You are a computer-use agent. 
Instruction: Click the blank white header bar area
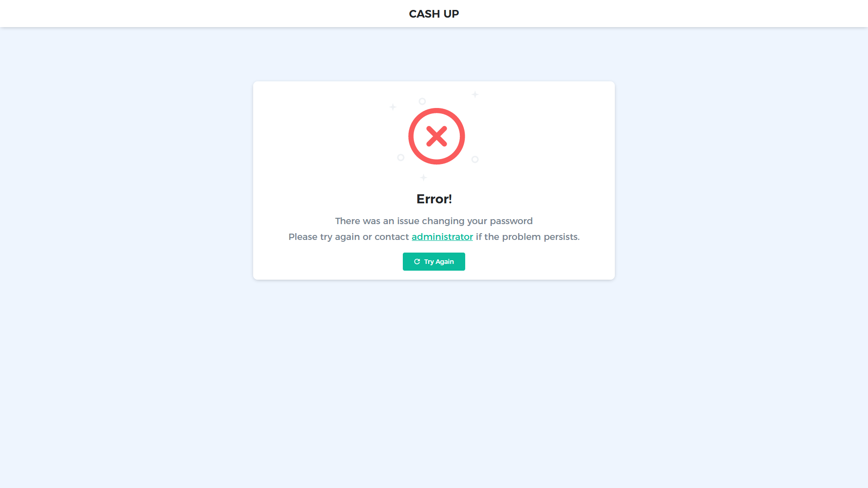[181, 14]
